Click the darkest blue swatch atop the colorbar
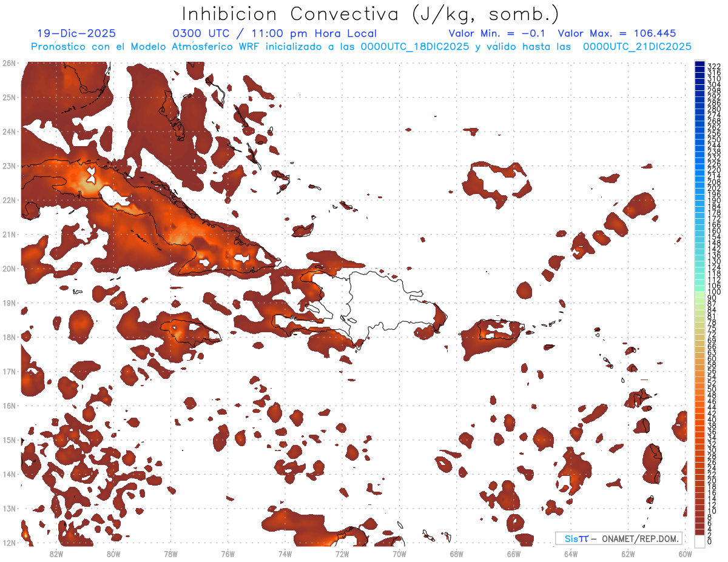The height and width of the screenshot is (562, 728). [700, 64]
